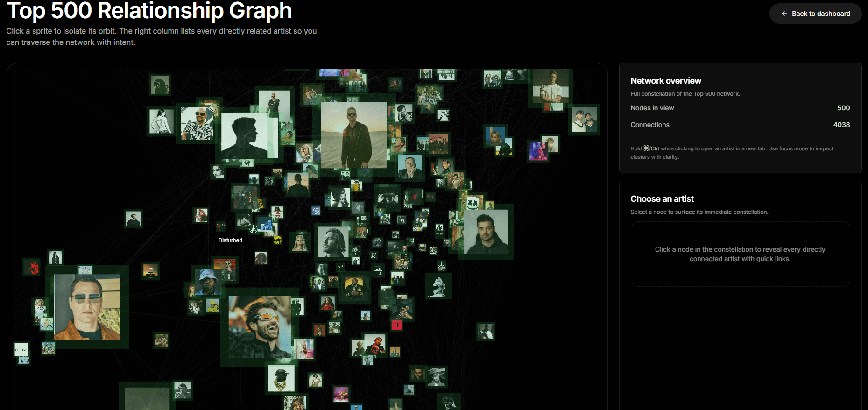Click the dashed Choose an artist placeholder box

click(740, 254)
